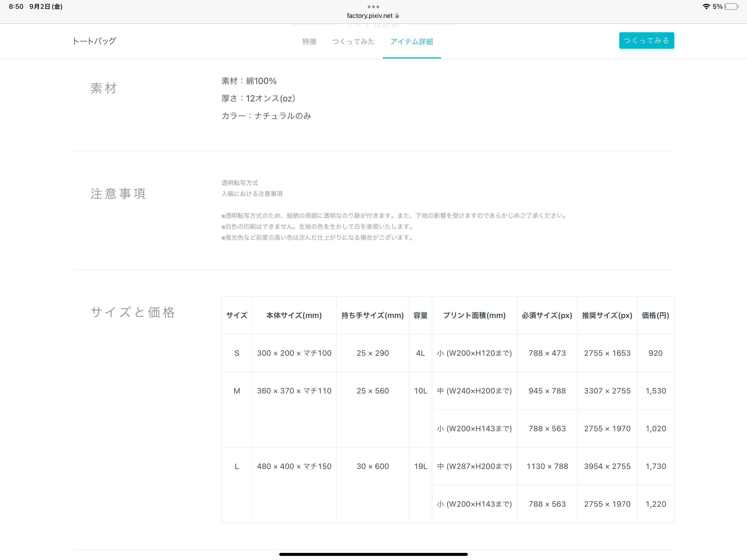Tap the three-dot multitasking icon

(373, 7)
